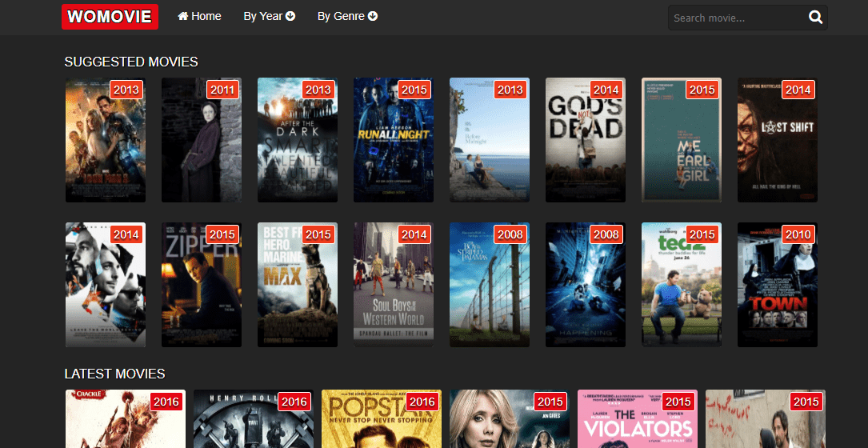868x448 pixels.
Task: Open Me and Earl movie poster
Action: 682,140
